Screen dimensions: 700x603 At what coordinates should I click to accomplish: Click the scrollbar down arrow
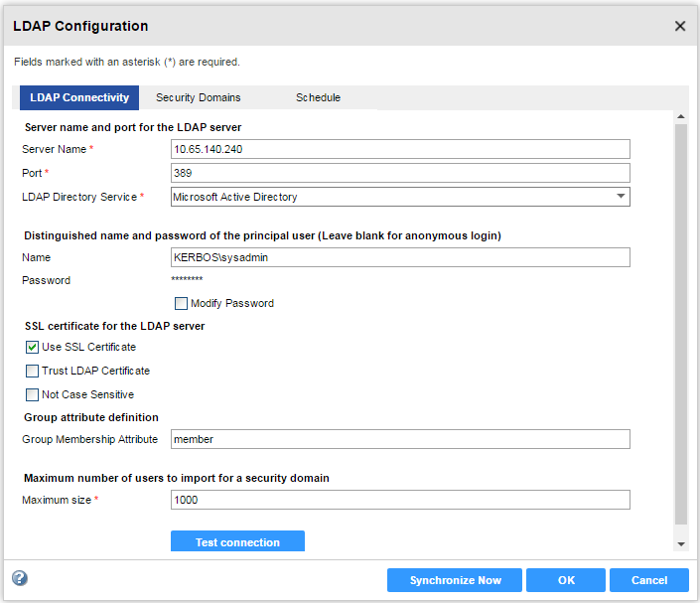[x=680, y=544]
